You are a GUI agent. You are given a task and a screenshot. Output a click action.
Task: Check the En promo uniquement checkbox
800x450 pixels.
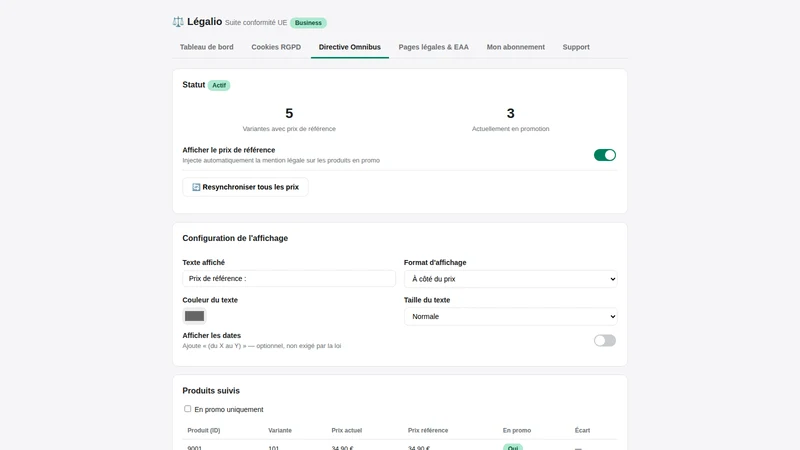point(188,409)
